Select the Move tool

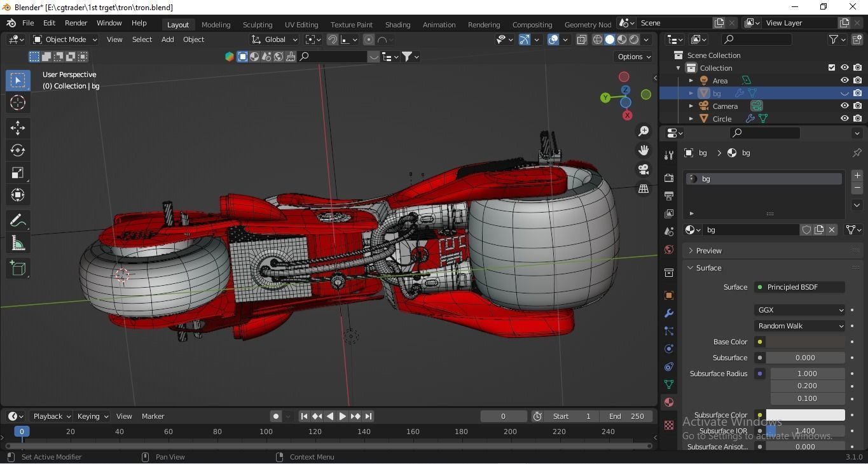[x=18, y=127]
